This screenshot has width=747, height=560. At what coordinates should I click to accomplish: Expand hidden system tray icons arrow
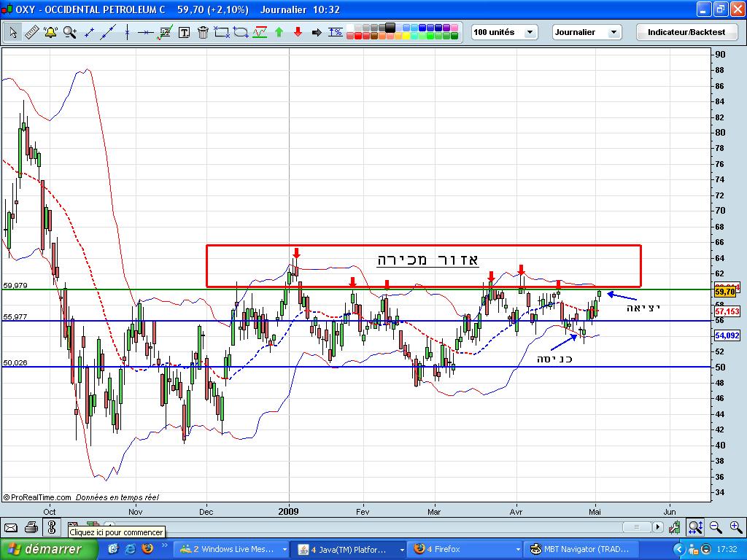[679, 549]
